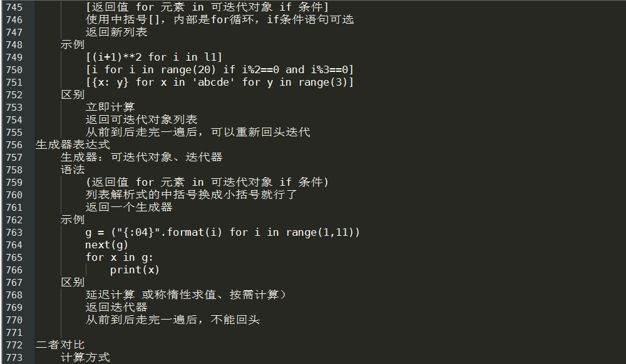Click the 示例 subheading on line 762
This screenshot has width=626, height=364.
[73, 220]
